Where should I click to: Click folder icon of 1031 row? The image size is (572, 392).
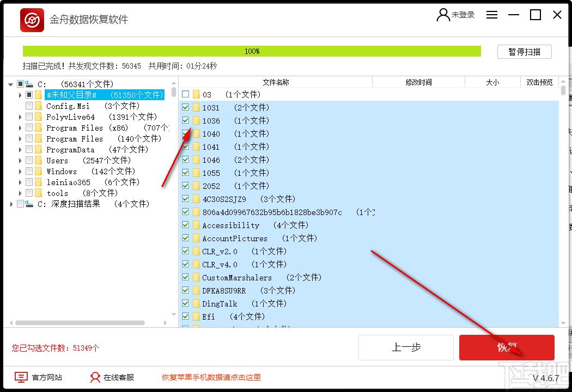coord(196,108)
